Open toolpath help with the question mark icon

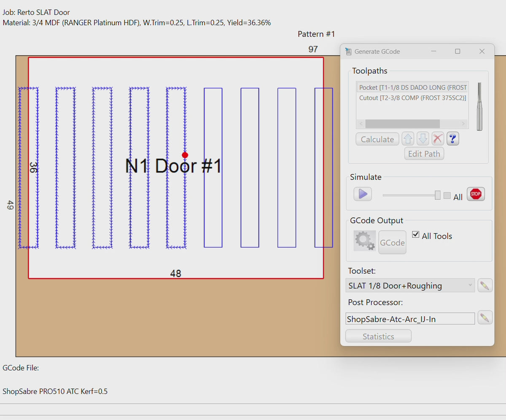[x=452, y=139]
